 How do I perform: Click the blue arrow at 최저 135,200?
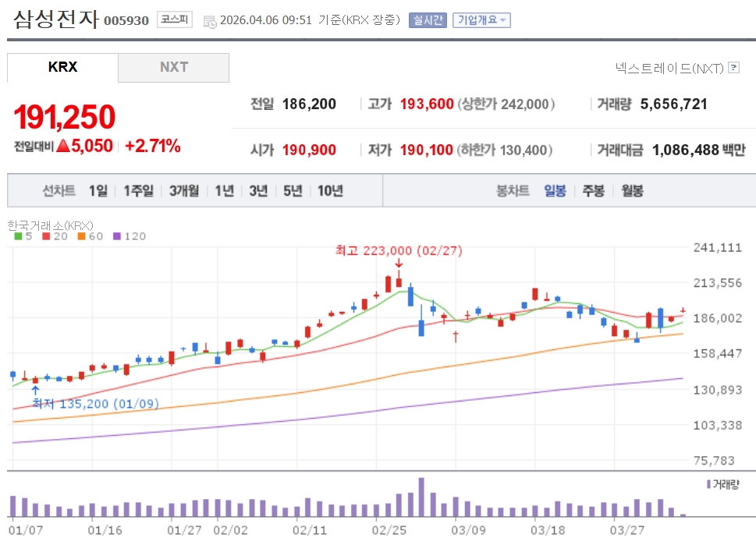pyautogui.click(x=35, y=389)
